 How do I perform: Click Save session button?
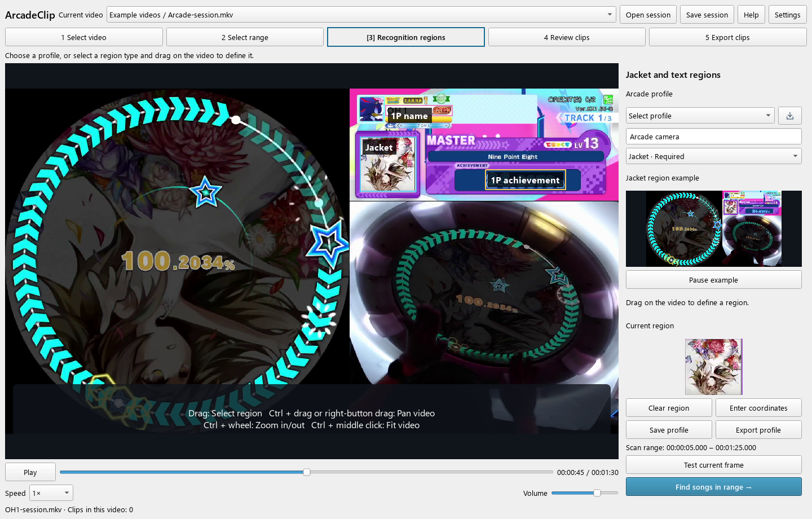707,15
